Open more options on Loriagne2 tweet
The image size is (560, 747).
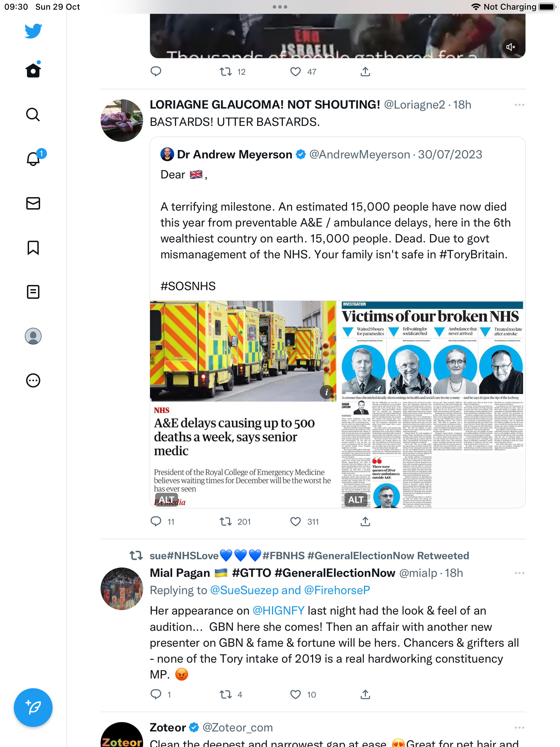(x=519, y=105)
